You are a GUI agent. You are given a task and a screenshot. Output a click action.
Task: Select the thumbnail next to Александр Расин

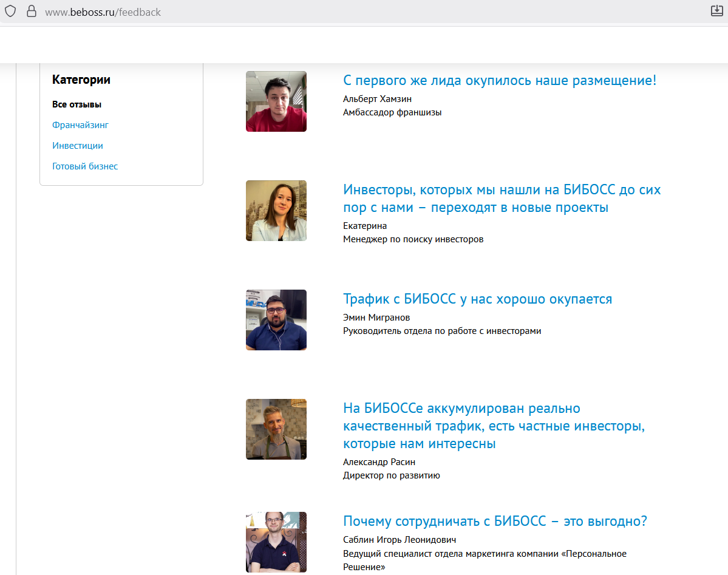pyautogui.click(x=276, y=429)
